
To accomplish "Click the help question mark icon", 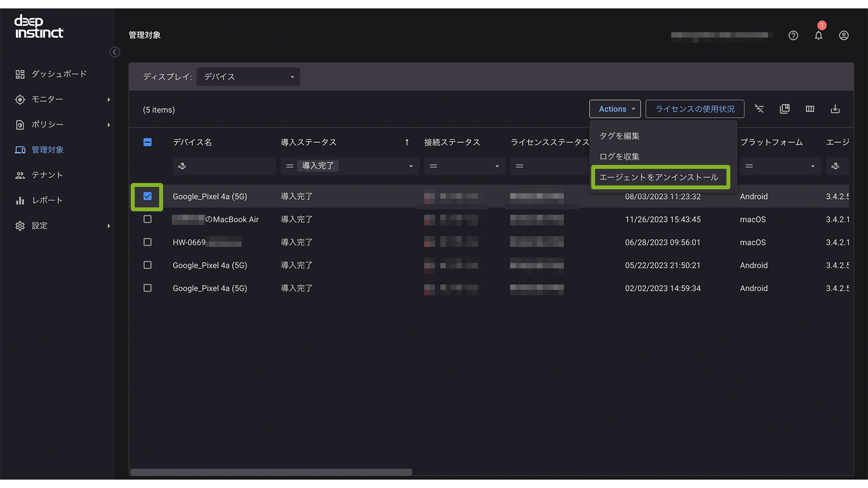I will (x=793, y=36).
